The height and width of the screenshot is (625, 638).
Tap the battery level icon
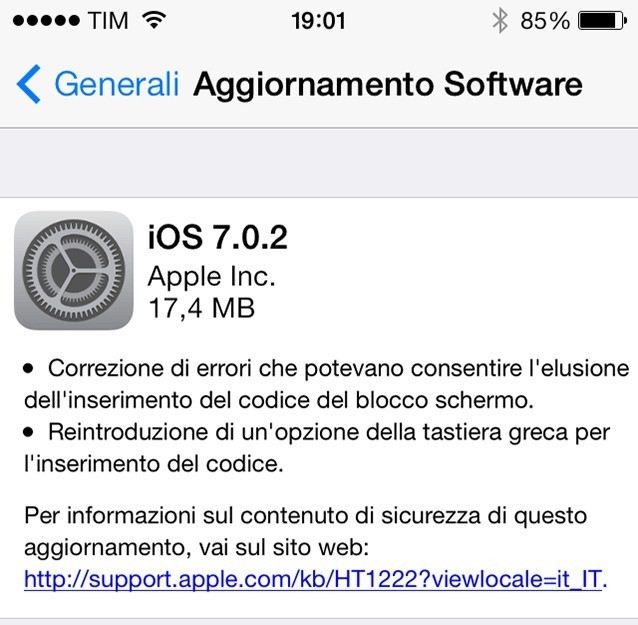pos(603,21)
